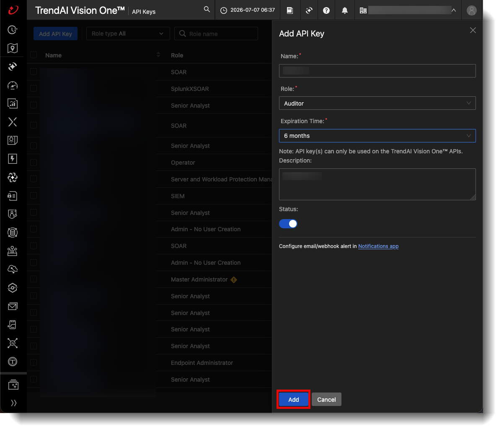Check the Master Administrator row checkbox
Screen dimensions: 504x434
pyautogui.click(x=34, y=279)
